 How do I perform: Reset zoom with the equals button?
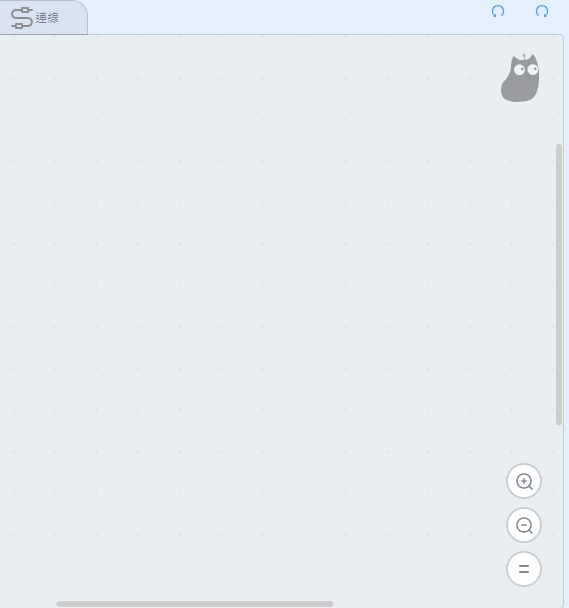tap(524, 569)
